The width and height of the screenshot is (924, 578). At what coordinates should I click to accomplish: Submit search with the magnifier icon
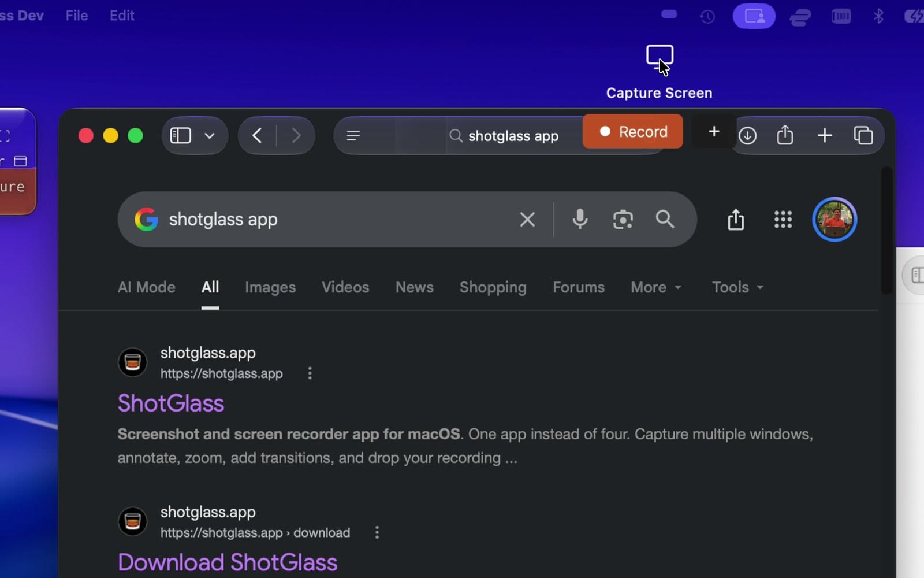point(665,219)
